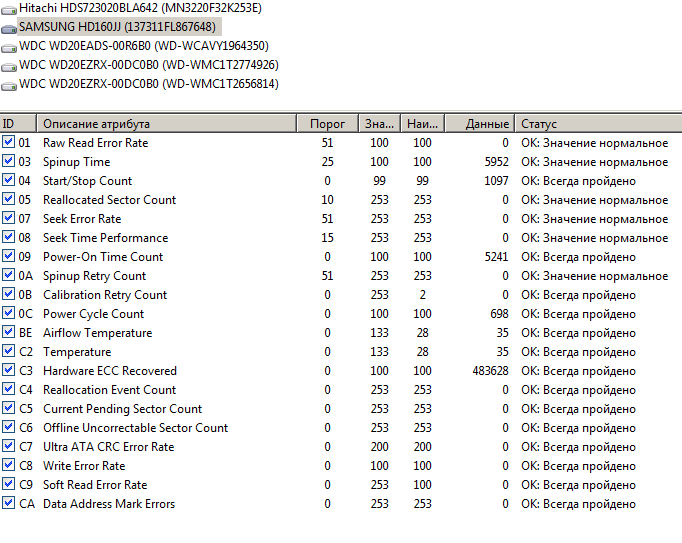
Task: Click Spinup Retry Count attribute name
Action: click(x=94, y=276)
